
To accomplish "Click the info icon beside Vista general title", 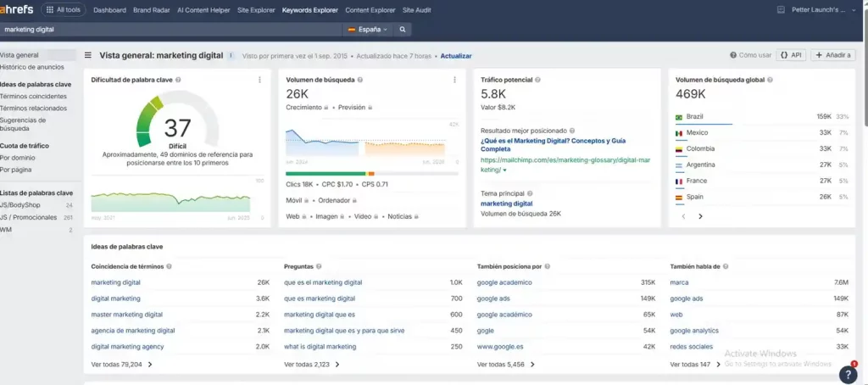I will coord(231,55).
